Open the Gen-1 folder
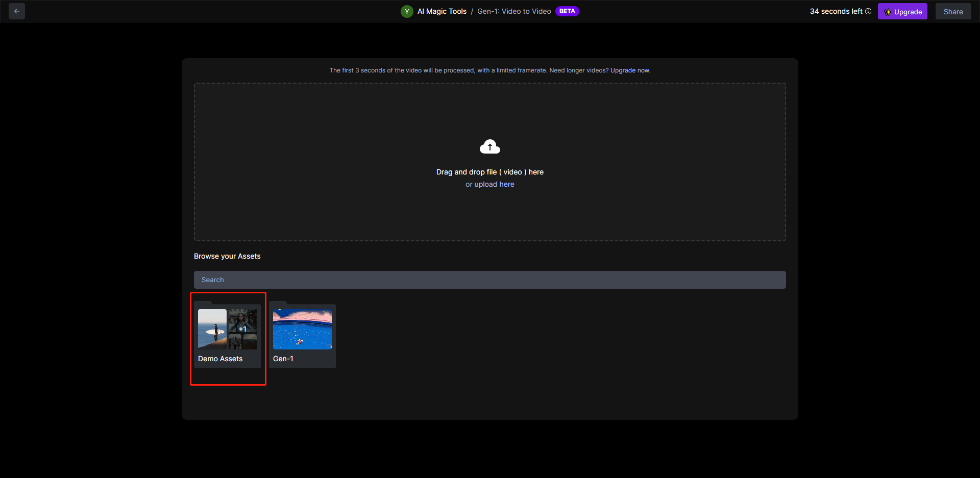 click(302, 335)
